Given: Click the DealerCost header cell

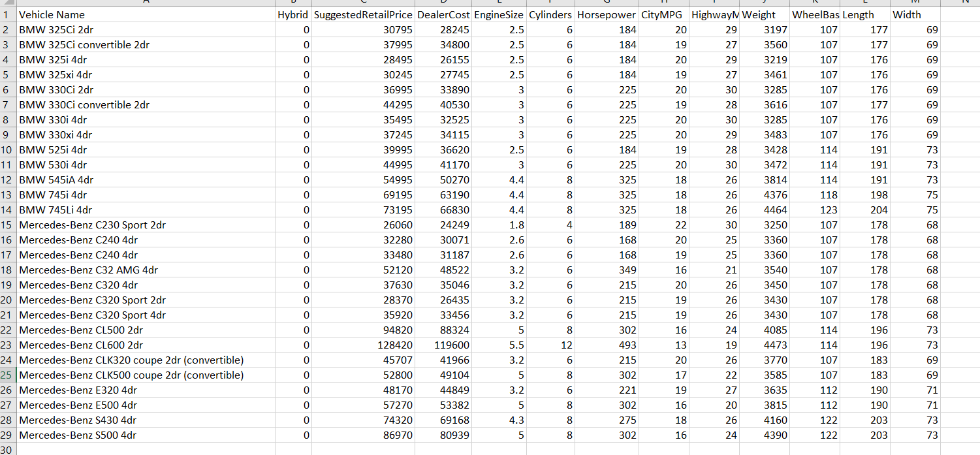Looking at the screenshot, I should click(443, 14).
